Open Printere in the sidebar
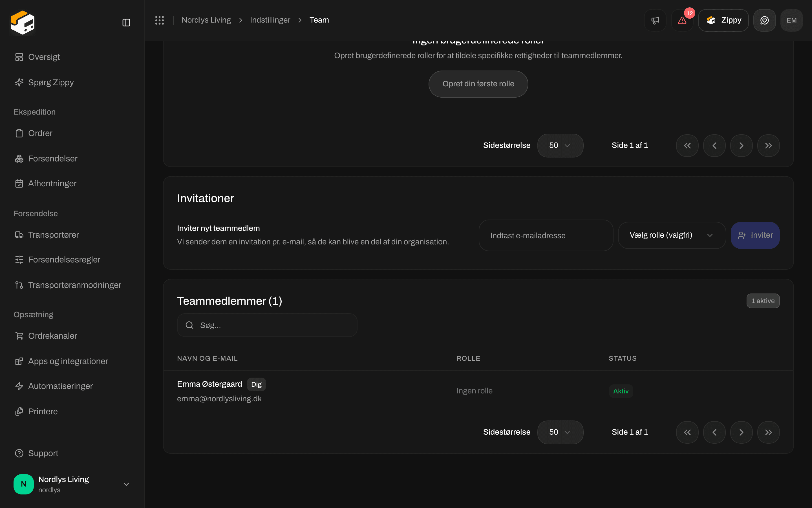 pos(72,411)
